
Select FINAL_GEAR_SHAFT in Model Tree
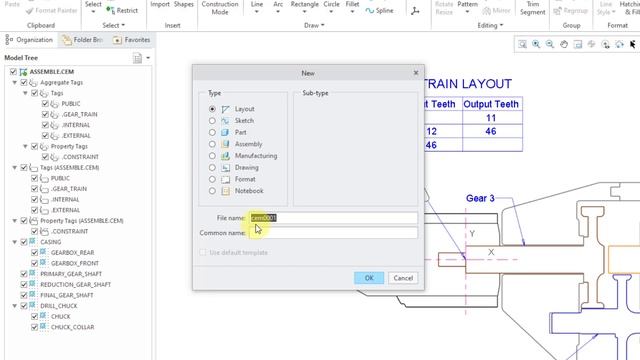click(x=67, y=295)
